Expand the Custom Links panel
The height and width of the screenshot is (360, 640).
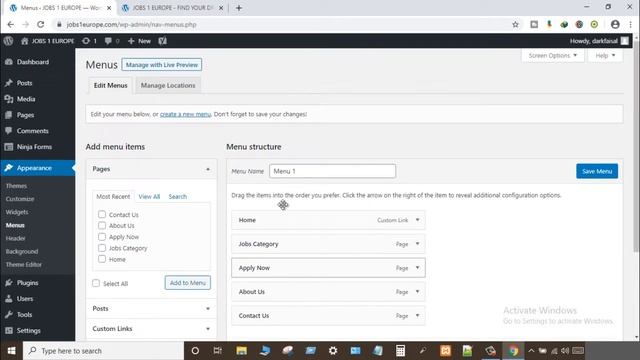[x=208, y=329]
